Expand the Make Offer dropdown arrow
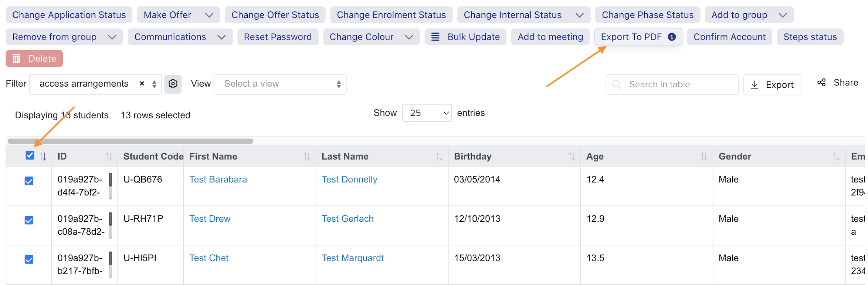The width and height of the screenshot is (868, 285). [209, 15]
